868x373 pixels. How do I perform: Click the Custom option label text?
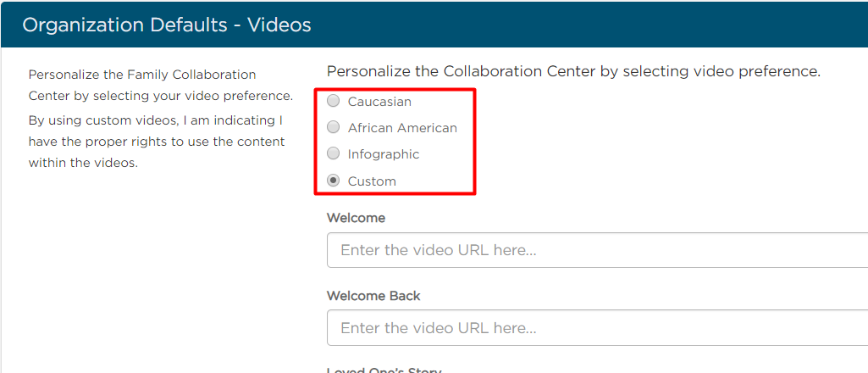[x=372, y=181]
